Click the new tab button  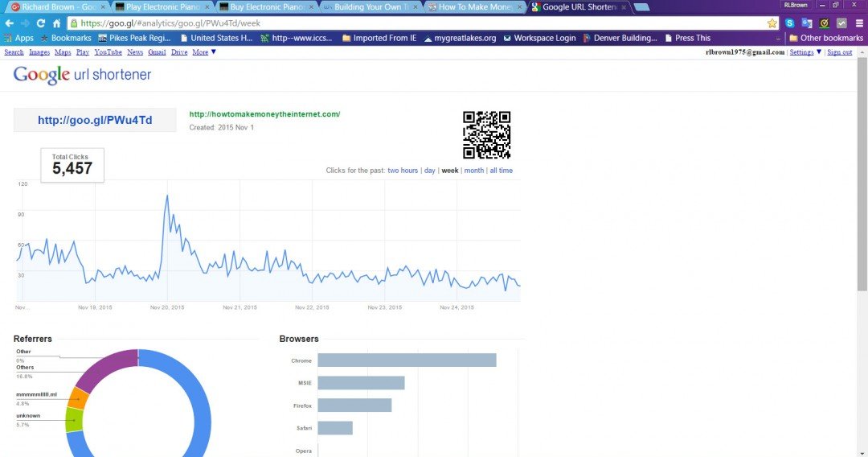(x=641, y=7)
